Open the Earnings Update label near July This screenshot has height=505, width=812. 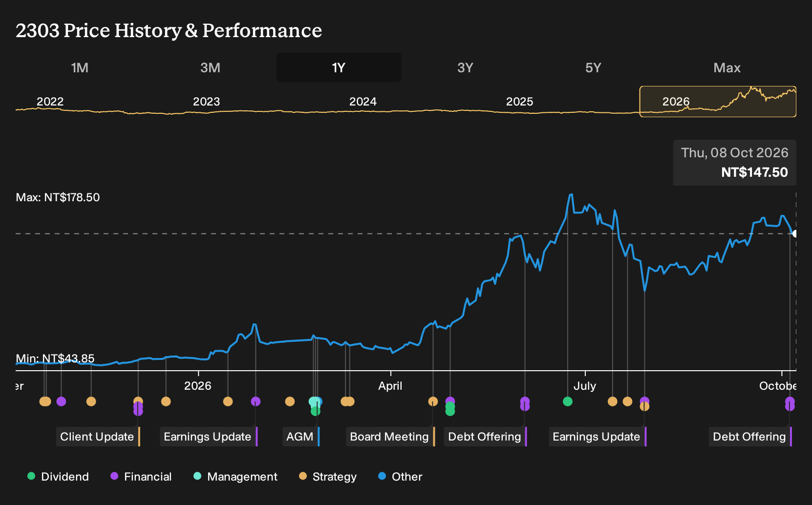[x=598, y=437]
